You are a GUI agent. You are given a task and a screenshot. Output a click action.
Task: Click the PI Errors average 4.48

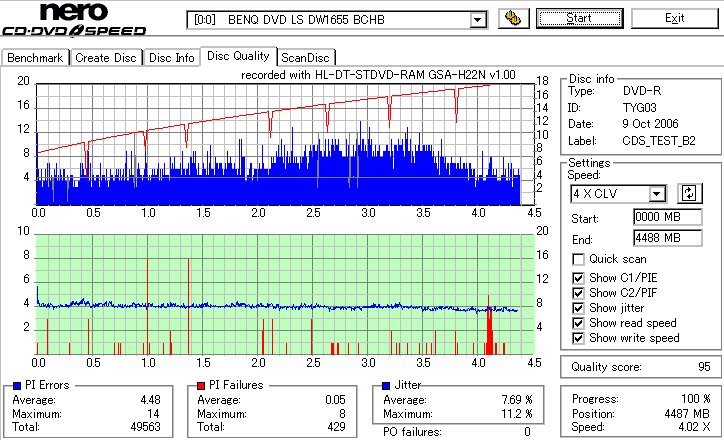tap(151, 400)
